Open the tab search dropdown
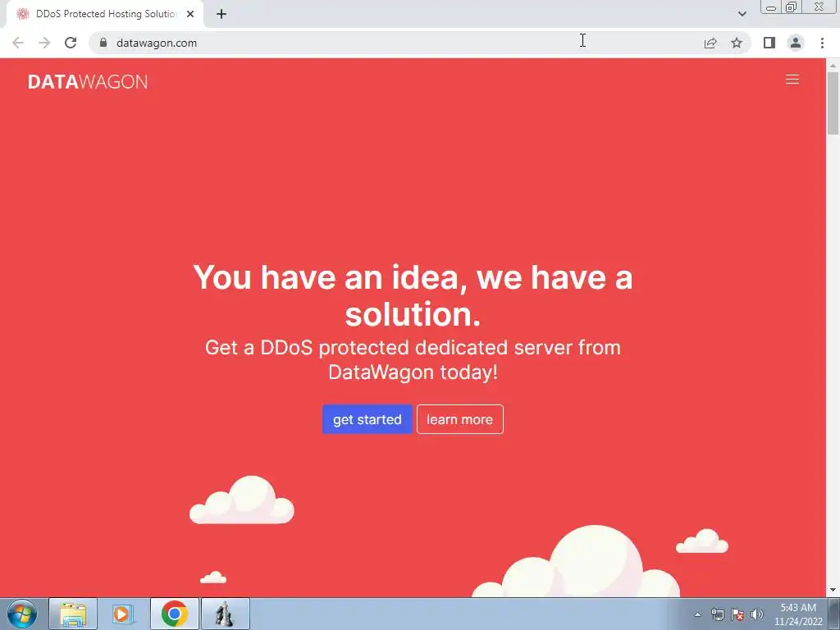Image resolution: width=840 pixels, height=630 pixels. (742, 14)
